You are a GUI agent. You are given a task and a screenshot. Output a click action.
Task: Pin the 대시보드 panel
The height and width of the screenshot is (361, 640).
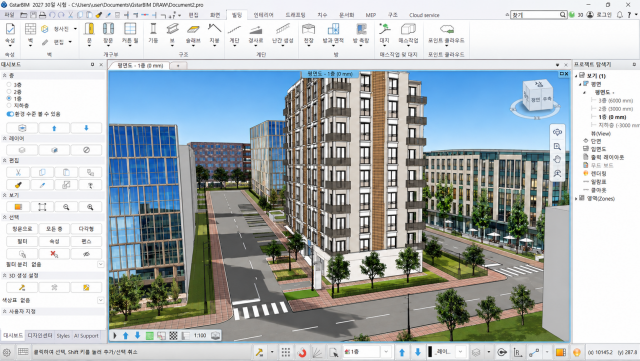(x=93, y=65)
